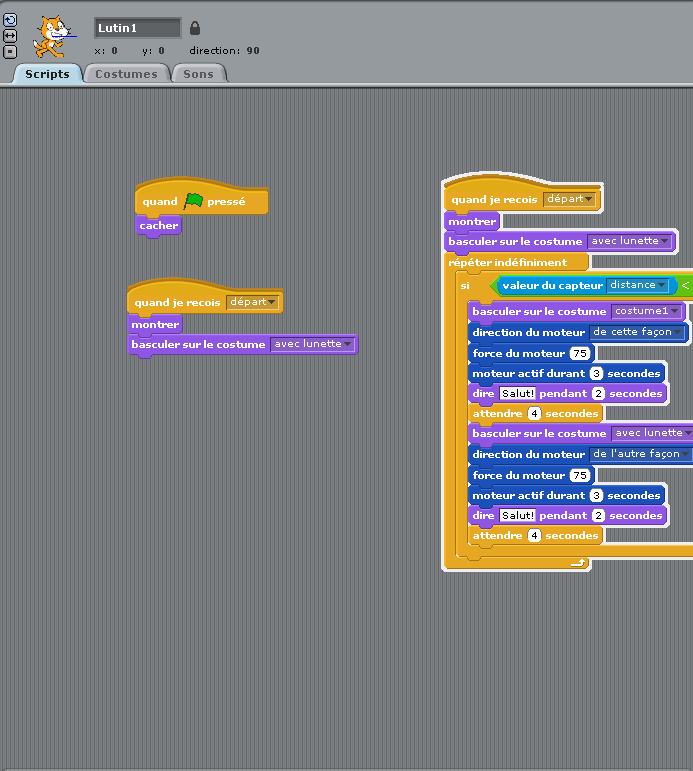Open the Sons tab

198,74
